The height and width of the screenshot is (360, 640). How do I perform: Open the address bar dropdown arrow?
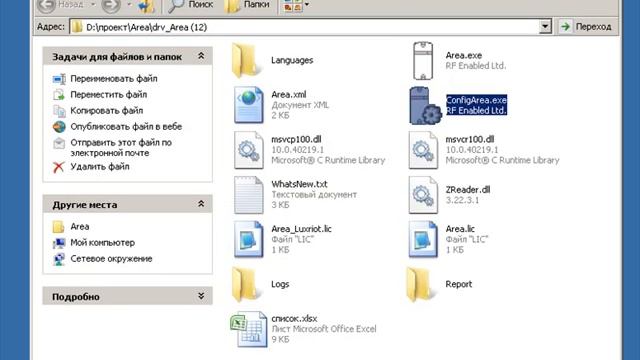(545, 27)
